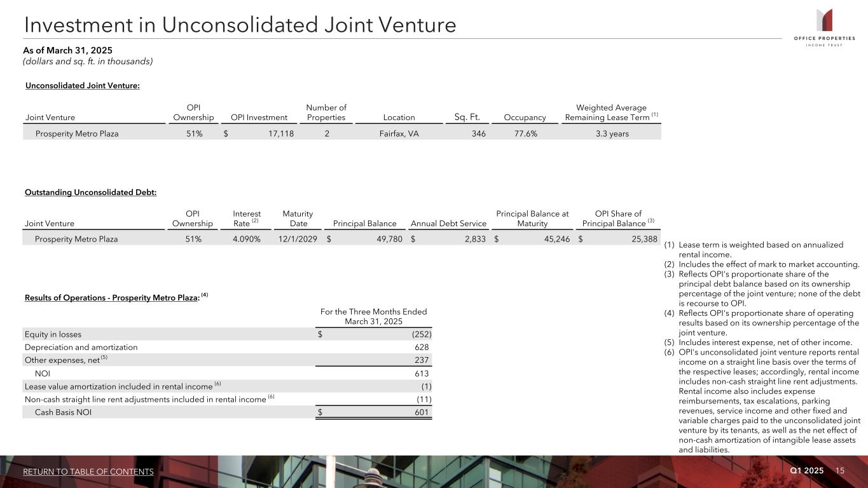Select the Depreciation and amortization row
Image resolution: width=868 pixels, height=488 pixels.
click(x=81, y=347)
